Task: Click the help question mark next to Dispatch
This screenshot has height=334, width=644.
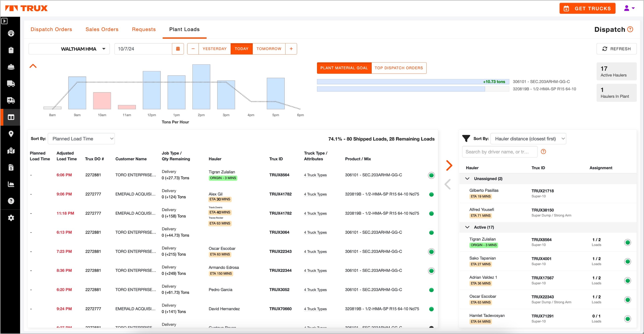Action: coord(630,29)
